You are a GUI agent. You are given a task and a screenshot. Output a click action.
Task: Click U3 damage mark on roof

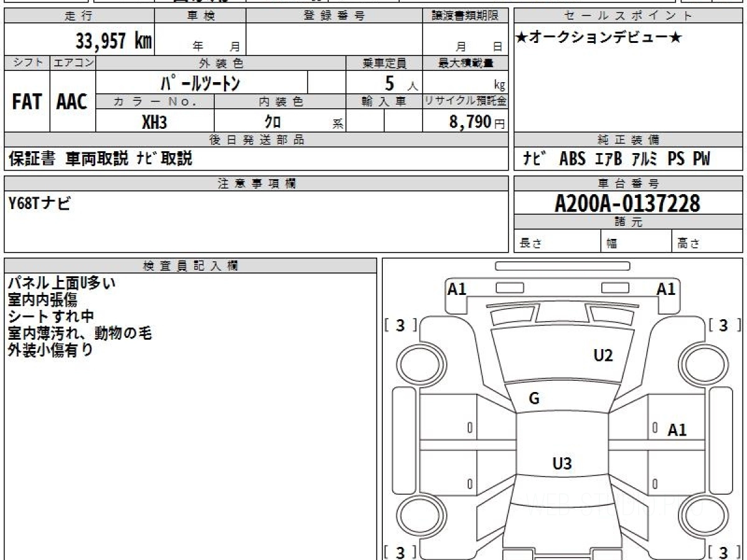tap(562, 463)
